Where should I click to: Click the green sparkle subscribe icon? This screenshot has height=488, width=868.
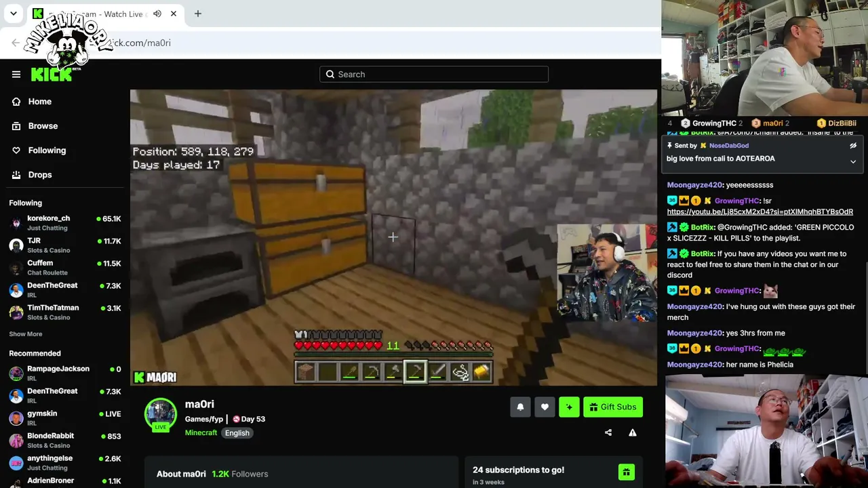(569, 407)
